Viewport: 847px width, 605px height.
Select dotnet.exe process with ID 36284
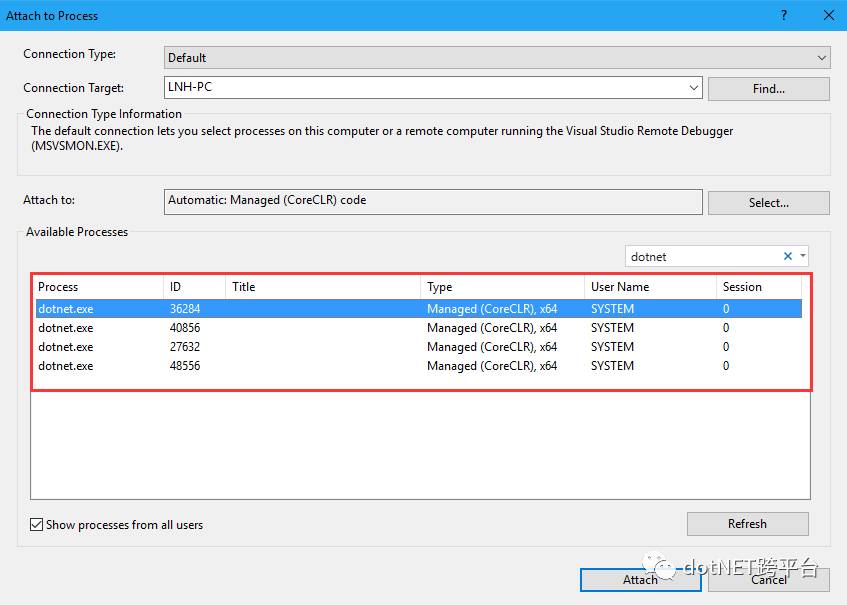(419, 309)
